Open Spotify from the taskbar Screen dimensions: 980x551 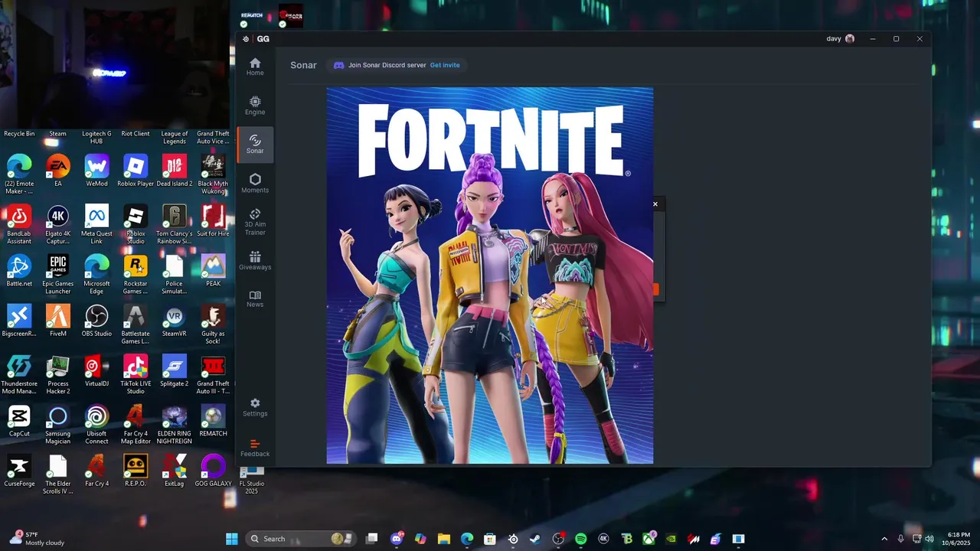[x=581, y=539]
